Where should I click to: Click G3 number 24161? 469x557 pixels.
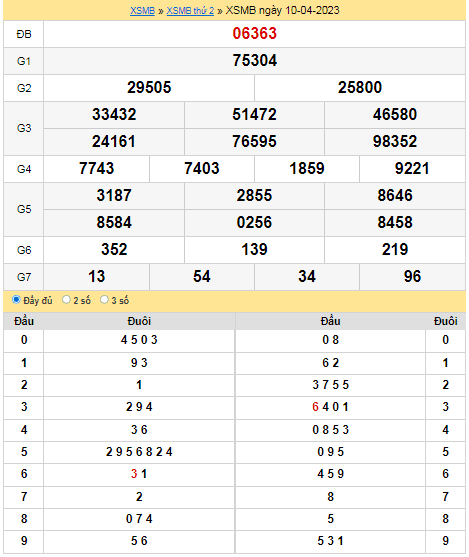(114, 141)
